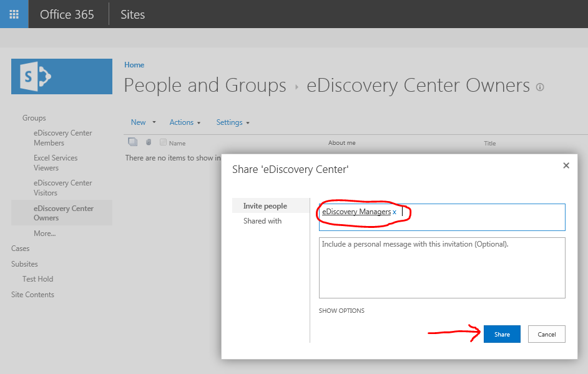The height and width of the screenshot is (374, 588).
Task: Click the info icon beside eDiscovery Center Owners
Action: coord(540,87)
